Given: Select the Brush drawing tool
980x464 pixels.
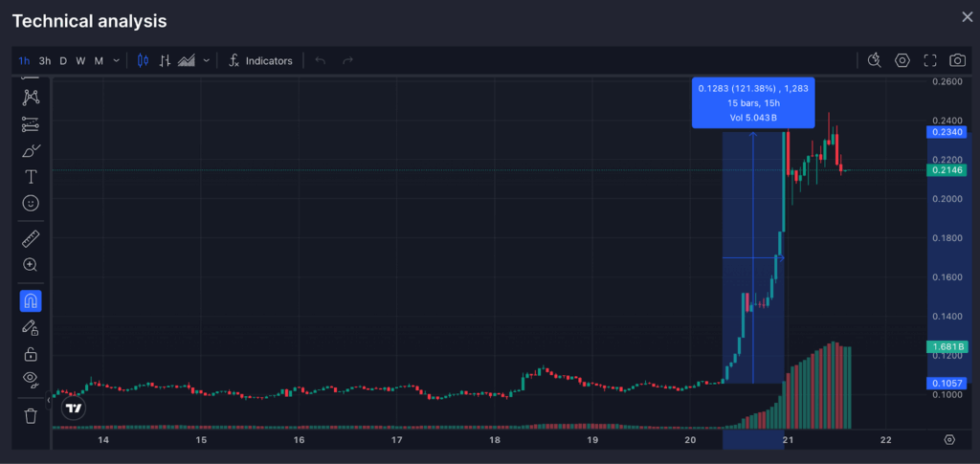Looking at the screenshot, I should click(x=31, y=151).
